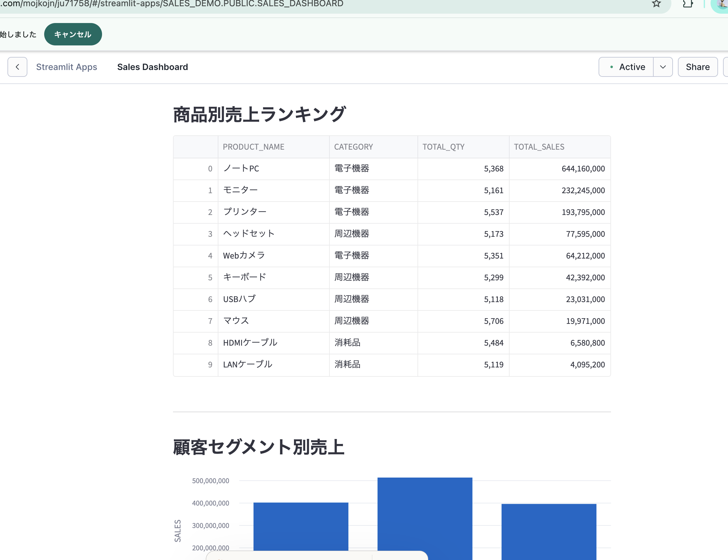Sort the table by TOTAL_SALES header

(x=539, y=147)
